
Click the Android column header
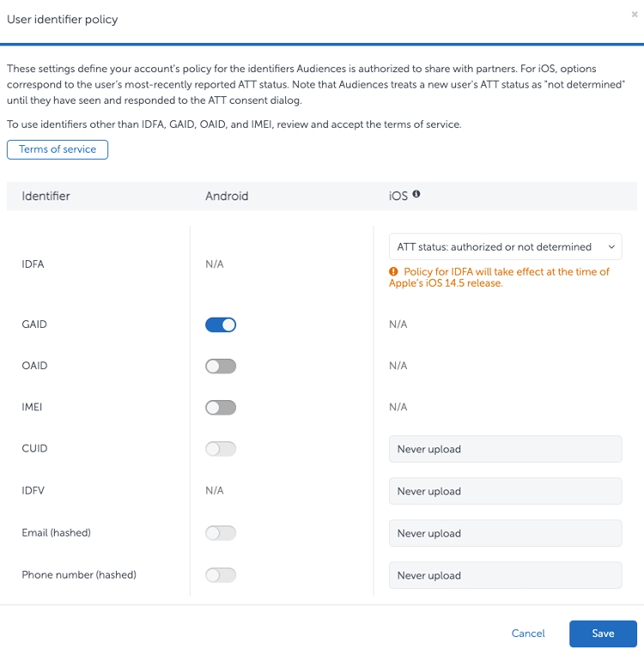click(x=227, y=196)
